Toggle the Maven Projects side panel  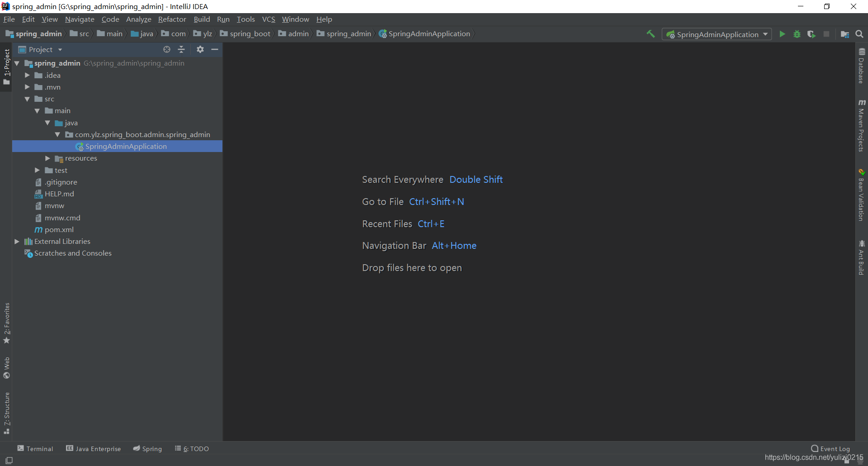pos(862,126)
